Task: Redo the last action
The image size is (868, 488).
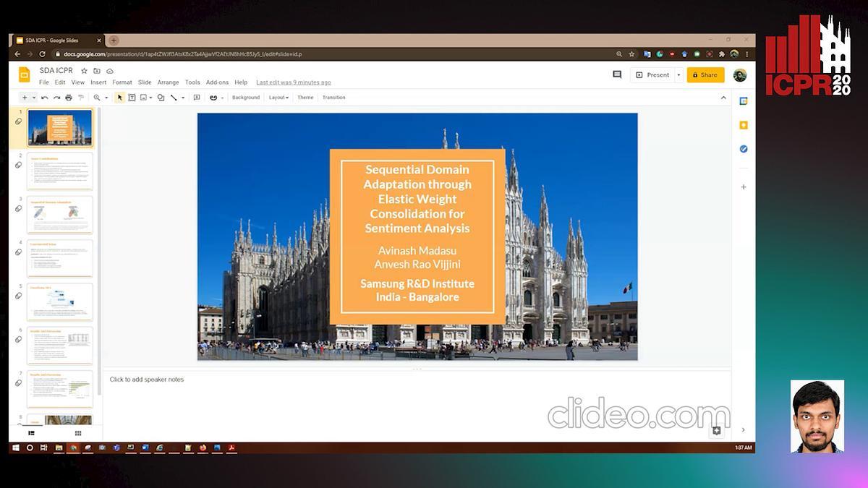Action: click(56, 98)
